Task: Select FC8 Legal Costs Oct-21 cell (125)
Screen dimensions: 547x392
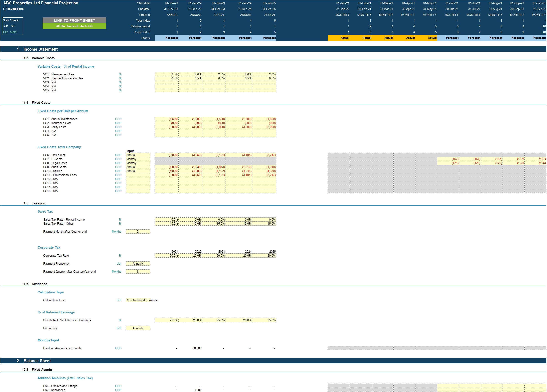Action: (x=535, y=163)
